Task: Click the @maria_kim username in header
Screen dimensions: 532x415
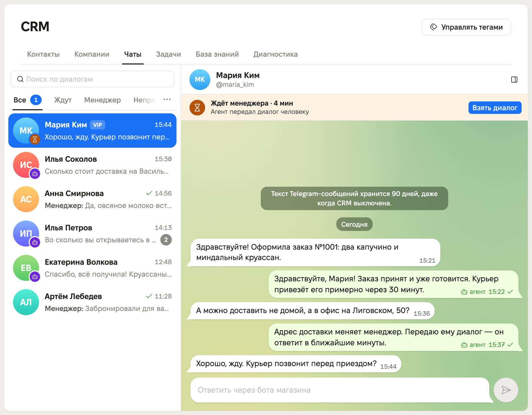Action: pos(235,84)
